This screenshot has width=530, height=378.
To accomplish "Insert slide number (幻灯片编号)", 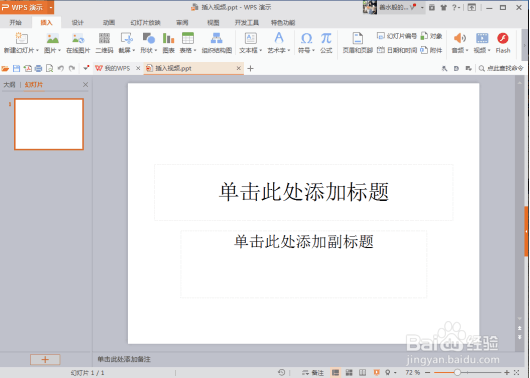I will 397,36.
